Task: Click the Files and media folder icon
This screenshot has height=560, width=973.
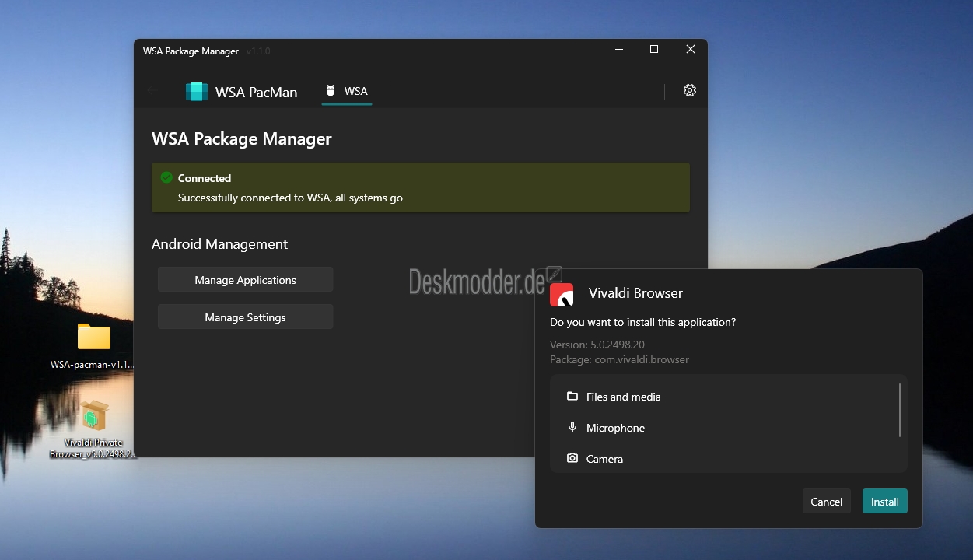Action: [x=572, y=396]
